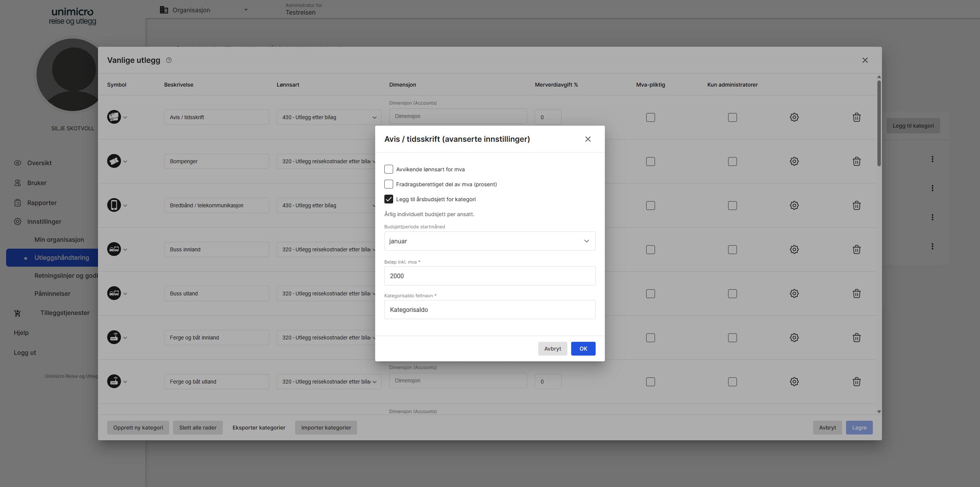Uncheck Legg til årsbudsjett for kategori

point(389,199)
